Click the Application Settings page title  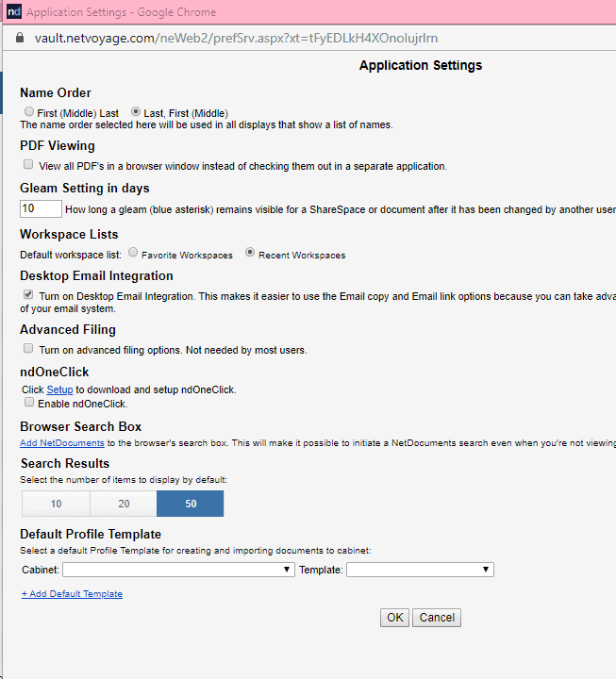coord(421,65)
